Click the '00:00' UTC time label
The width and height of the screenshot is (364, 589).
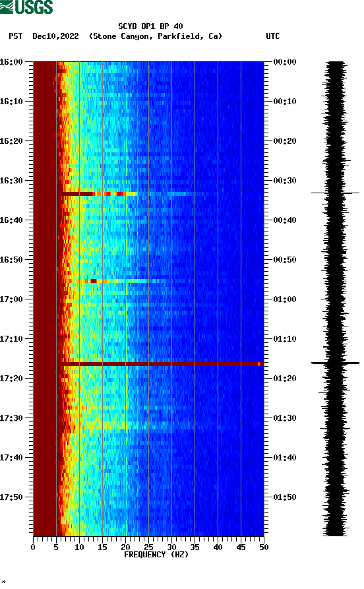coord(285,61)
